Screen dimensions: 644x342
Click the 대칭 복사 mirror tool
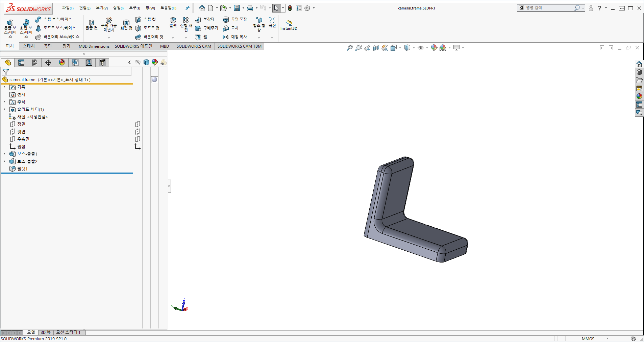234,37
